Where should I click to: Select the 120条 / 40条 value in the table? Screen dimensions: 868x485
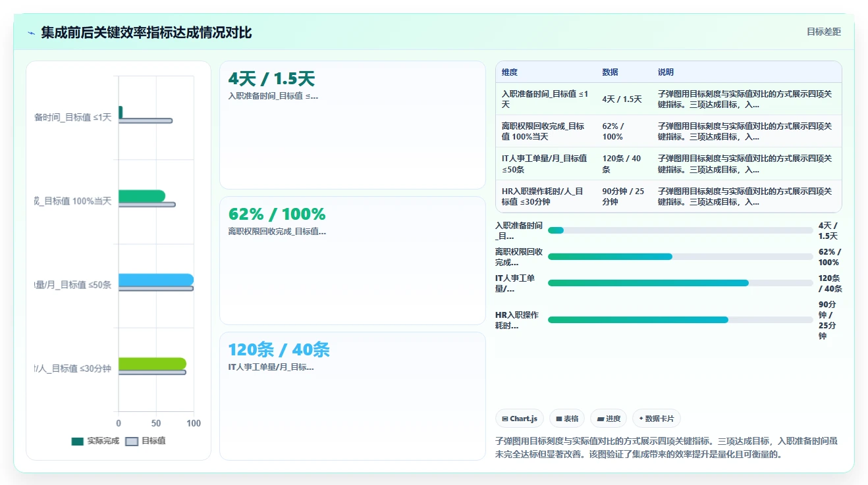622,164
